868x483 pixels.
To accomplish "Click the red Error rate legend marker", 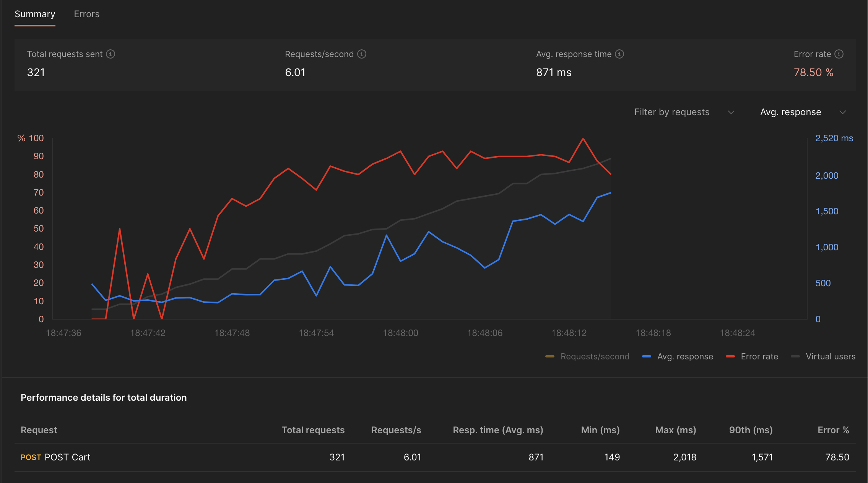I will coord(731,356).
